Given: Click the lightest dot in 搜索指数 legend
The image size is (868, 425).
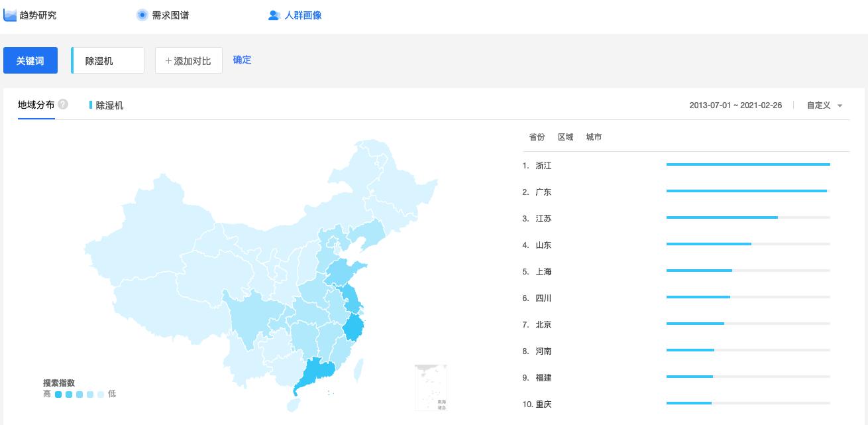Looking at the screenshot, I should [x=100, y=394].
